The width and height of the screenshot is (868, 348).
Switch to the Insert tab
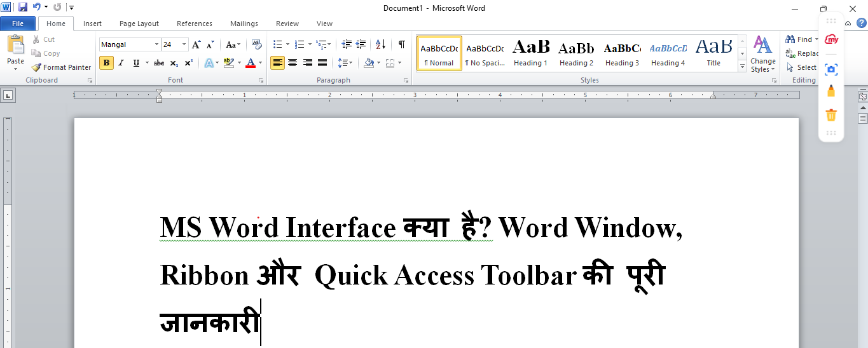pos(92,23)
